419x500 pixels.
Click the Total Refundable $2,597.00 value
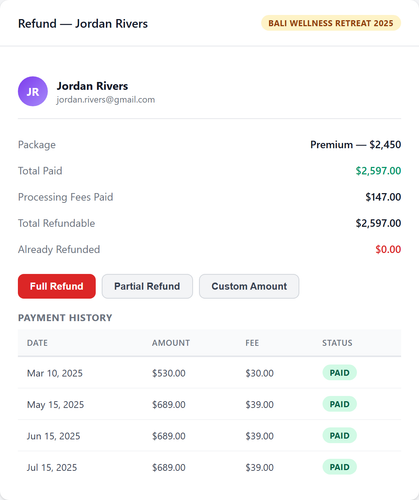coord(378,223)
